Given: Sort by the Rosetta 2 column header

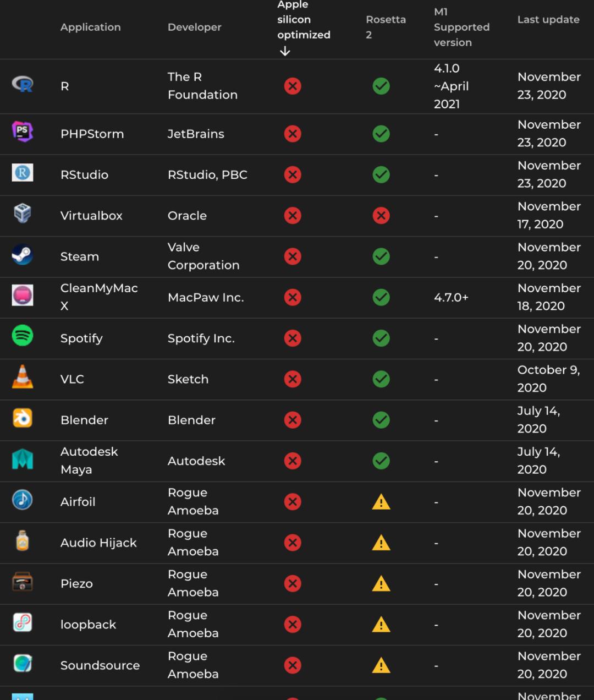Looking at the screenshot, I should pyautogui.click(x=386, y=27).
